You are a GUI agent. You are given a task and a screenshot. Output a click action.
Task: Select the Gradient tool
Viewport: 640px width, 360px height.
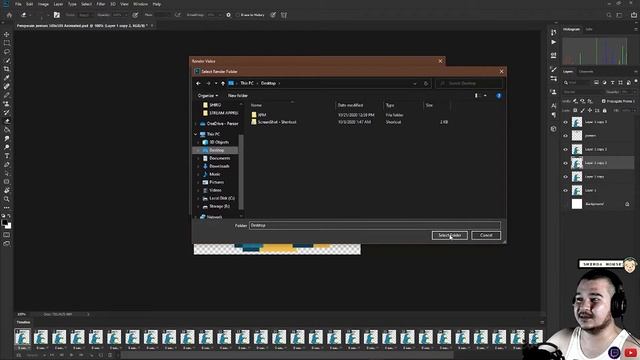click(7, 130)
